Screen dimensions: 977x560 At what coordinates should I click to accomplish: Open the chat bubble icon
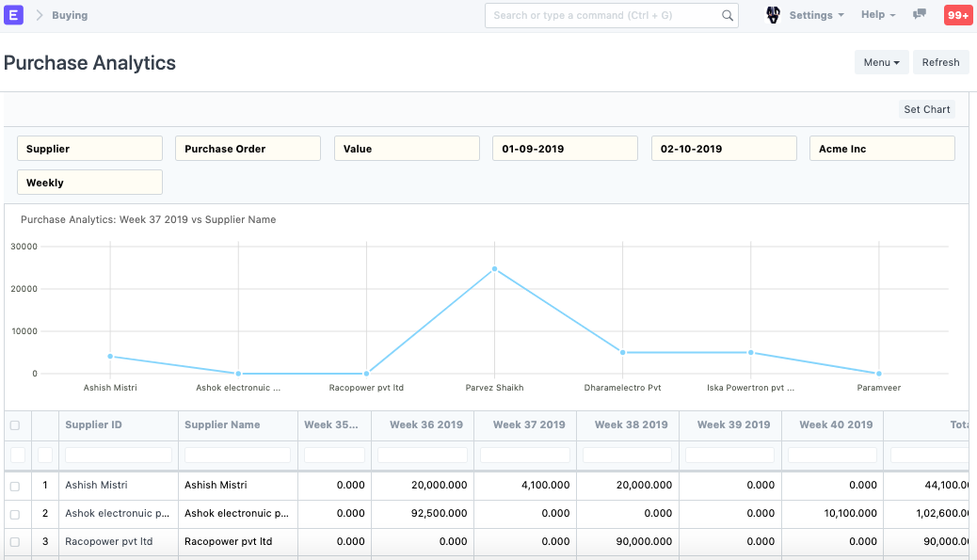pos(920,15)
